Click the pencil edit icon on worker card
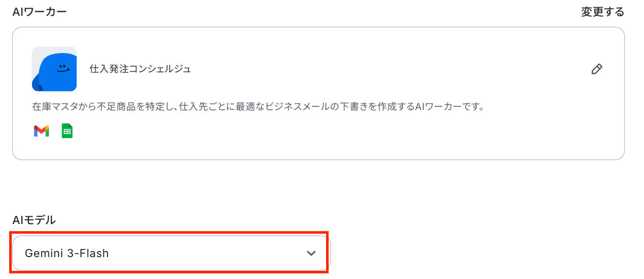 (597, 69)
